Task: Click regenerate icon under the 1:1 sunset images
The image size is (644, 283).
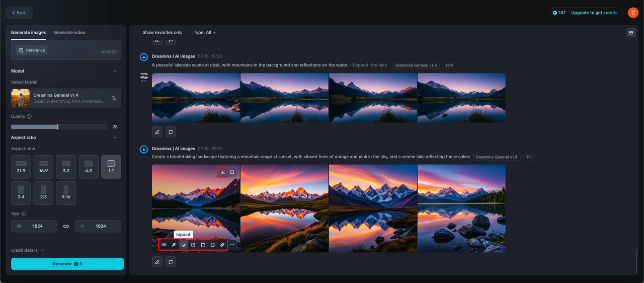Action: click(x=171, y=262)
